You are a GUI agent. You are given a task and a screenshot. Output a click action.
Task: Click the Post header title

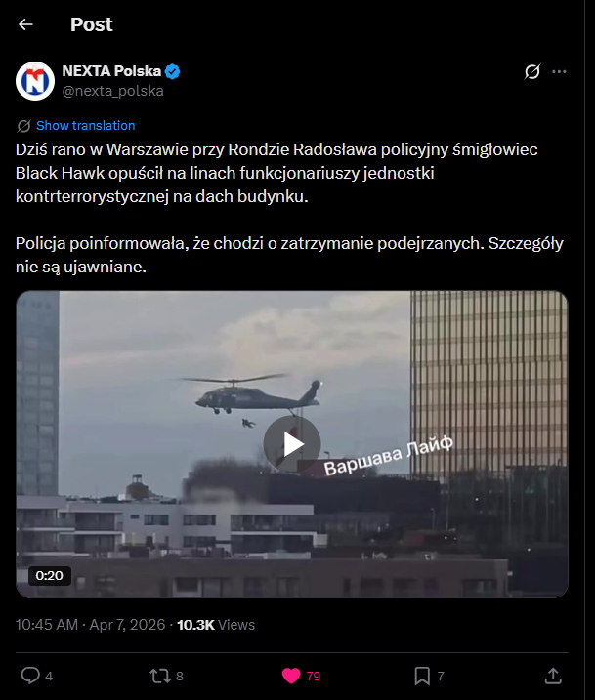[x=92, y=24]
